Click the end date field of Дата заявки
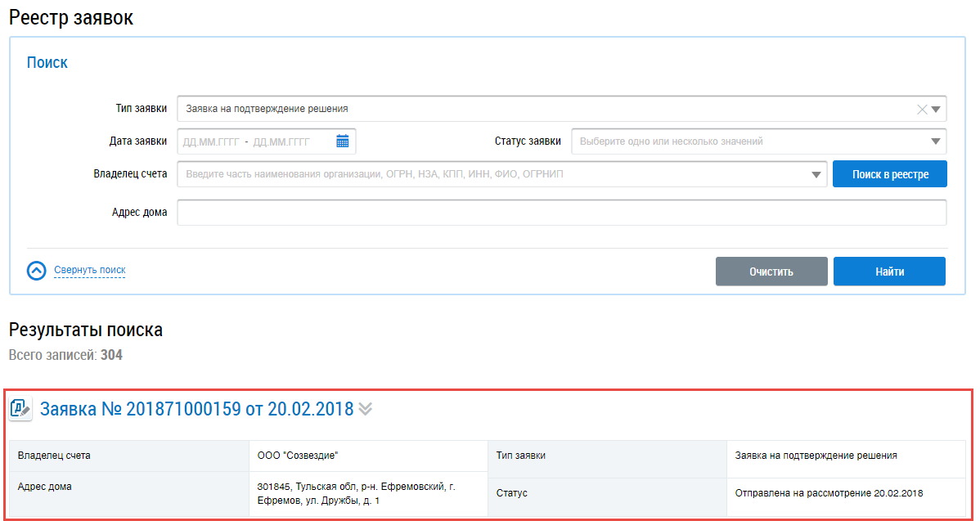This screenshot has width=980, height=521. (282, 141)
